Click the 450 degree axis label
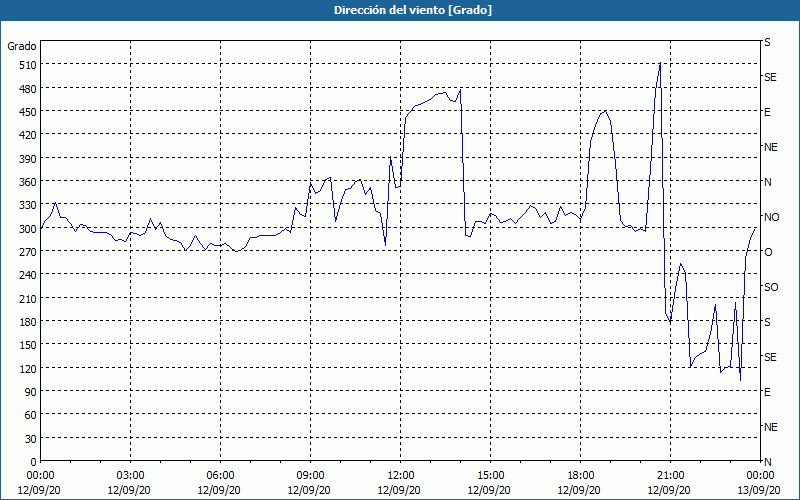 (28, 112)
